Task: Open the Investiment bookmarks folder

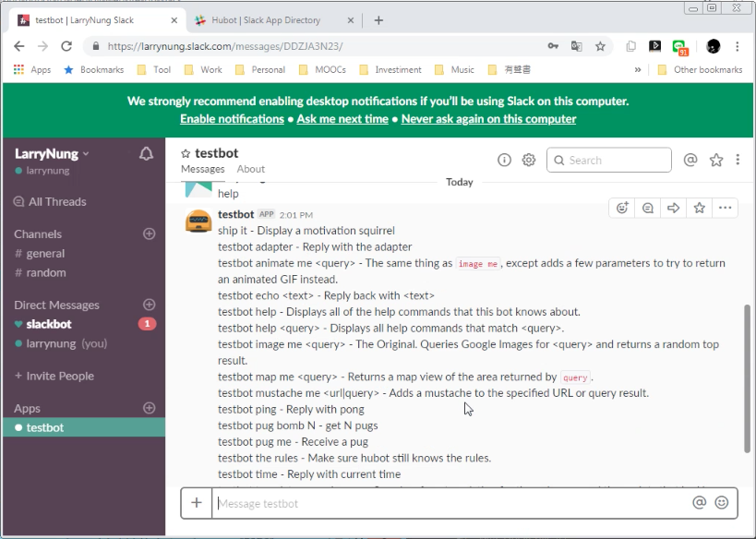Action: click(390, 69)
